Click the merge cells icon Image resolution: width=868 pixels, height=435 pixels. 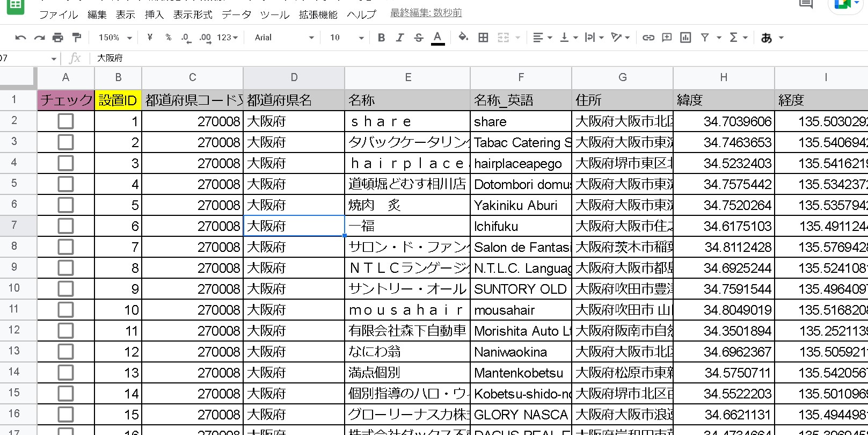point(503,38)
